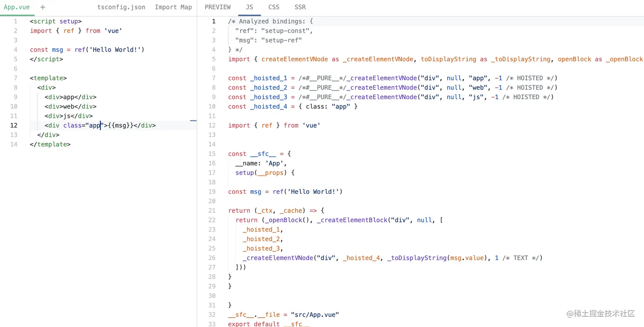Click the {{msg}} interpolation in template
This screenshot has height=327, width=644.
[119, 125]
